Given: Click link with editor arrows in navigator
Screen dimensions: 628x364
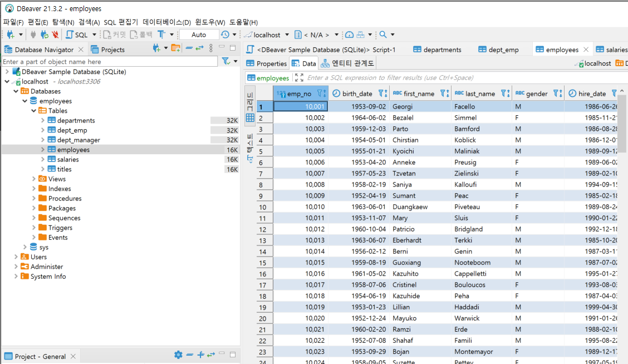Looking at the screenshot, I should [199, 48].
